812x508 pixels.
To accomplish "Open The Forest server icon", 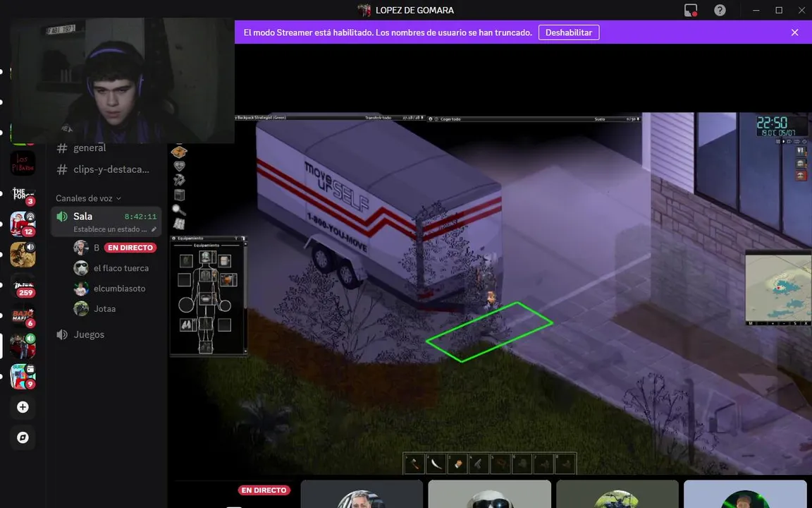I will point(23,194).
